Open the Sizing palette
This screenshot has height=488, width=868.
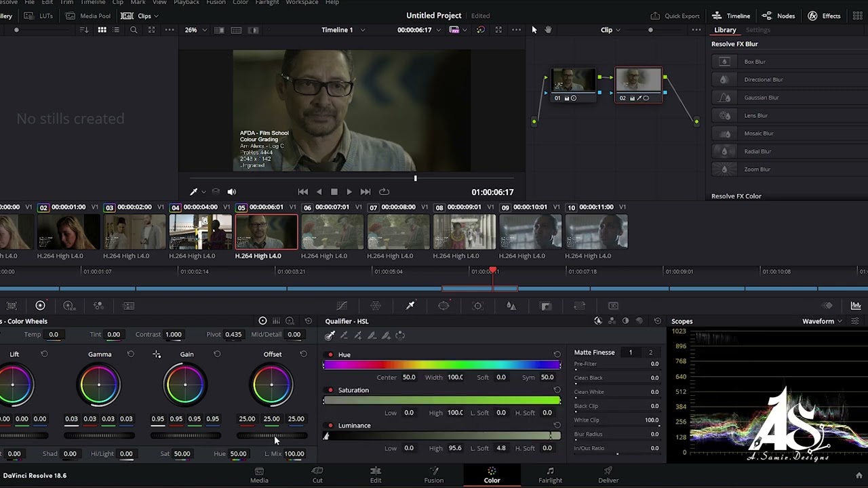pyautogui.click(x=579, y=306)
